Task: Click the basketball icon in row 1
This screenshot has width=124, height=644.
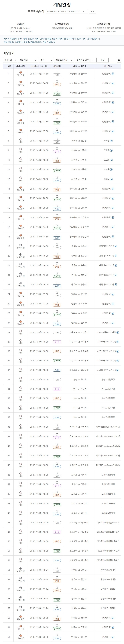Action: 20,72
